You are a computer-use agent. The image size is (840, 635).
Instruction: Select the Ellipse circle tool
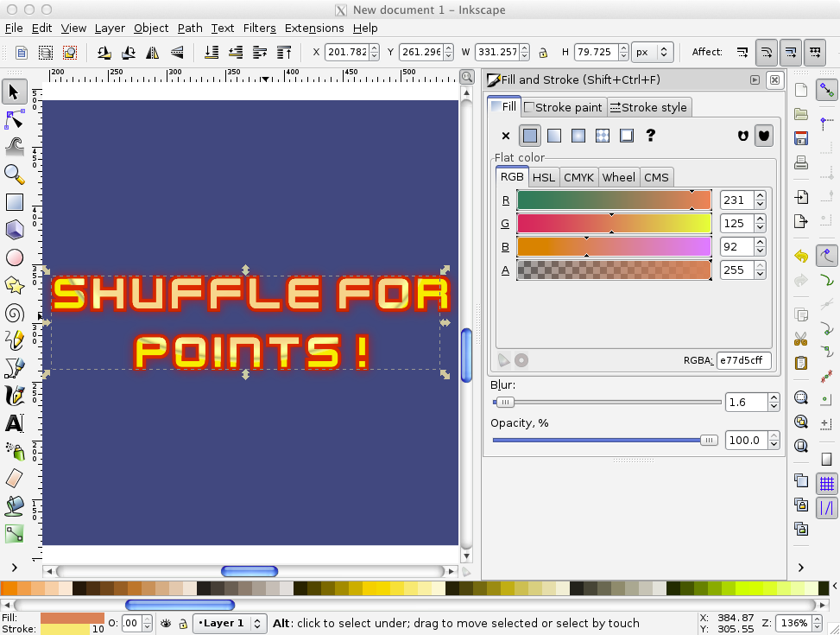14,257
